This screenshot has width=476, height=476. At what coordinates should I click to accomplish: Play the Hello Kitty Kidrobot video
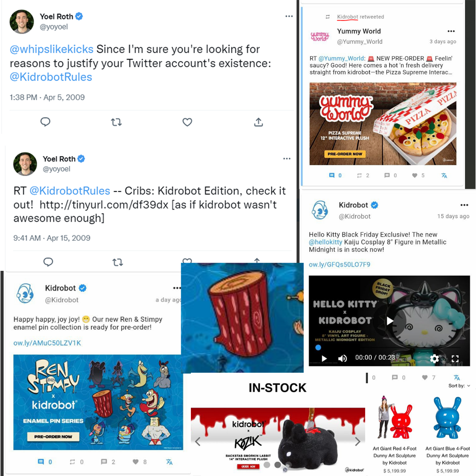coord(390,321)
